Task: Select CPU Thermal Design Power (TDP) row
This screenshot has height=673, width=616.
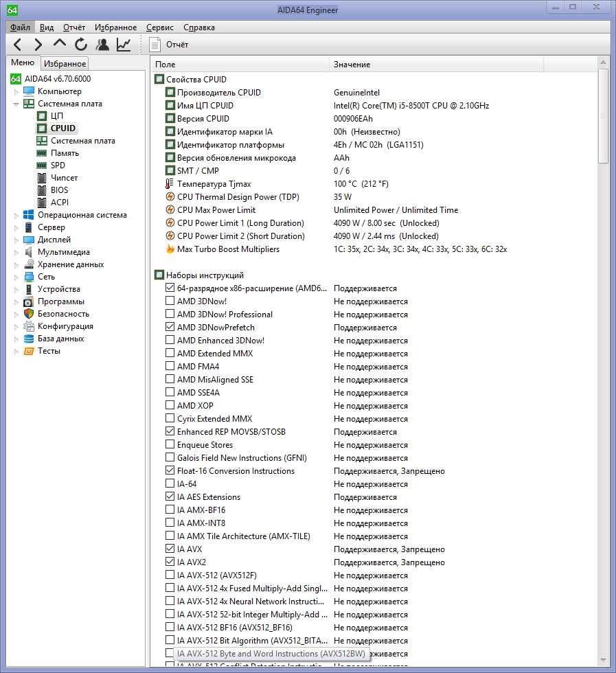Action: coord(374,197)
